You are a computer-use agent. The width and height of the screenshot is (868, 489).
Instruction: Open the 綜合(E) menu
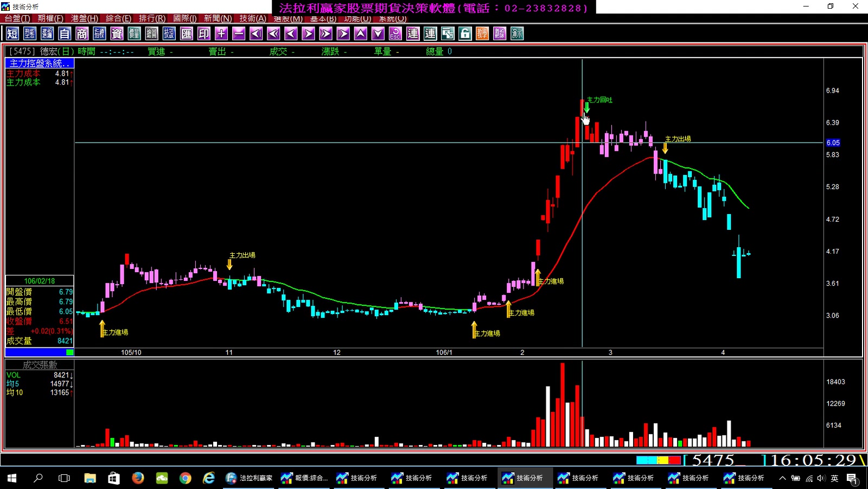118,18
